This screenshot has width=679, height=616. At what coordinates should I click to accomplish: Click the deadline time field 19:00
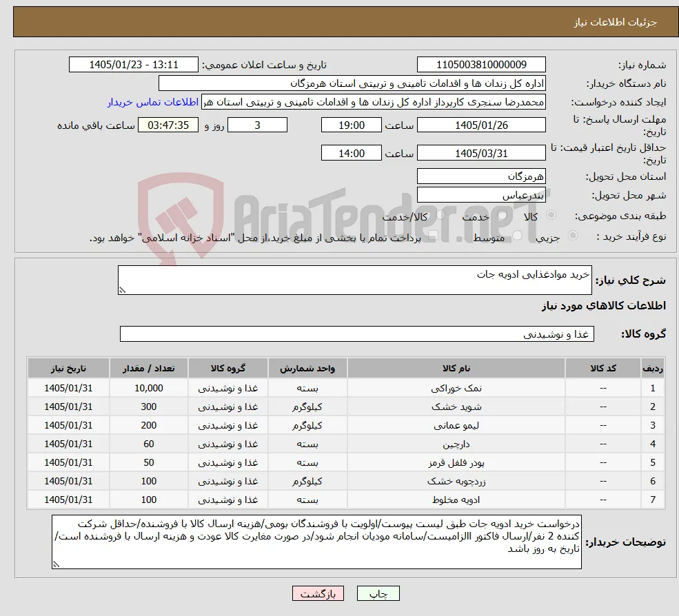[351, 125]
